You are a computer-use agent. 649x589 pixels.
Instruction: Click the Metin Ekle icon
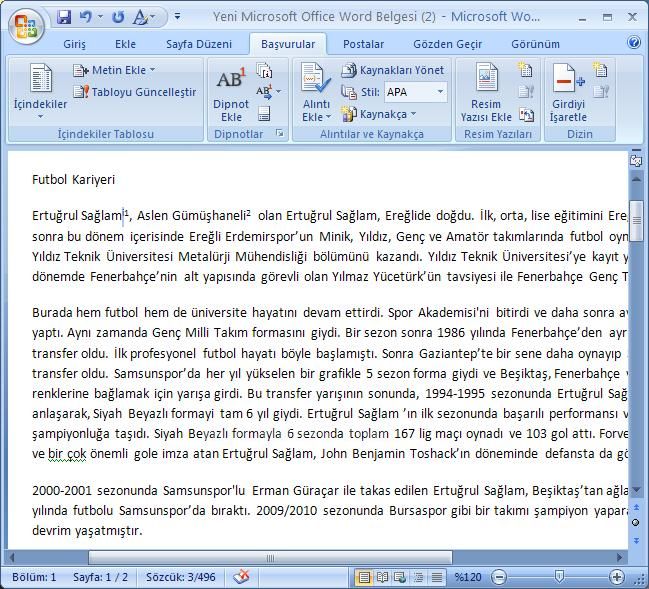coord(80,70)
